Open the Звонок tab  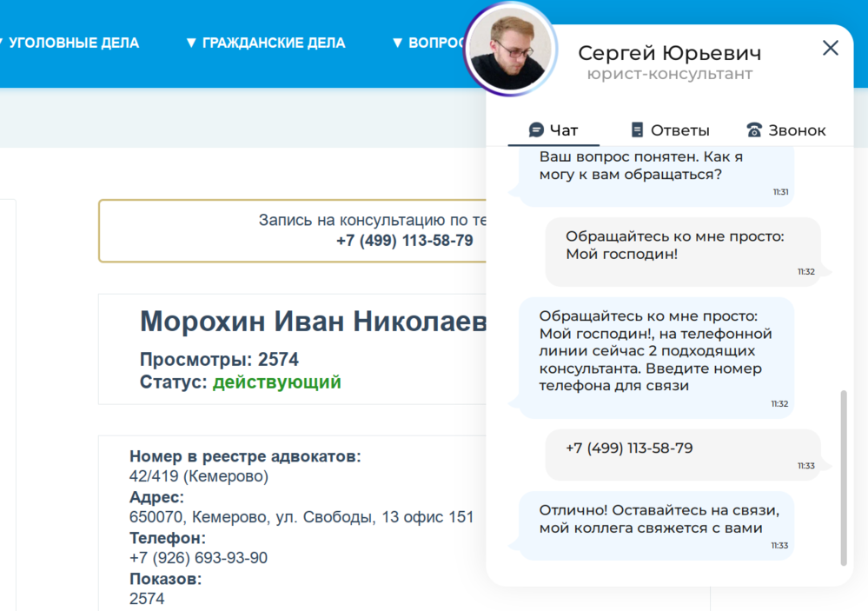click(797, 130)
